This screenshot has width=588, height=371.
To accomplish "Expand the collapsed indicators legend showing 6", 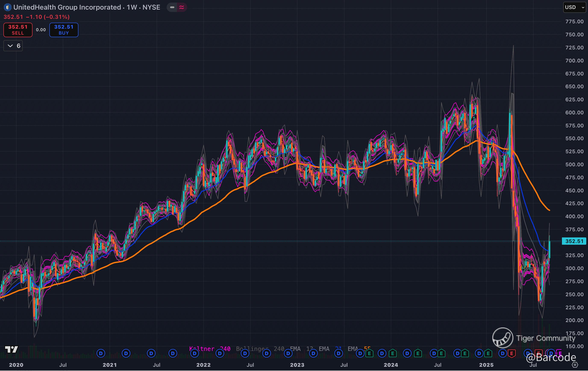I will click(x=13, y=46).
